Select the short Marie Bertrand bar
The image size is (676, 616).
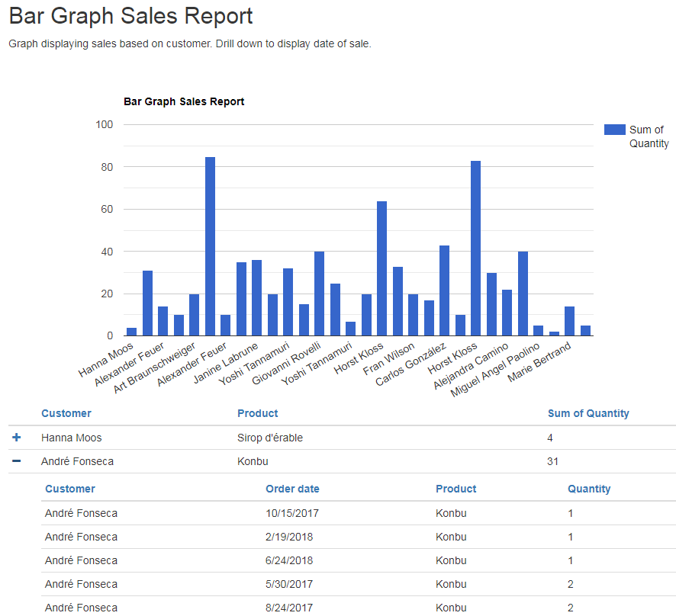[568, 320]
